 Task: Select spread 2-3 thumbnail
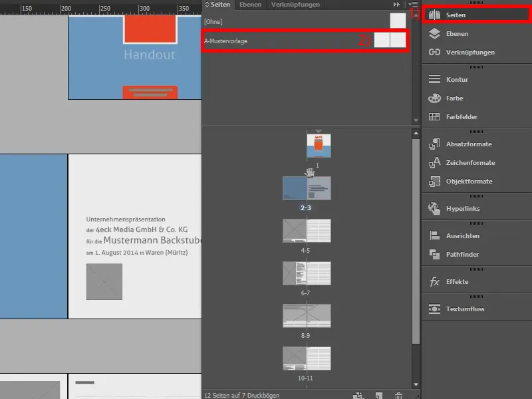pos(307,188)
